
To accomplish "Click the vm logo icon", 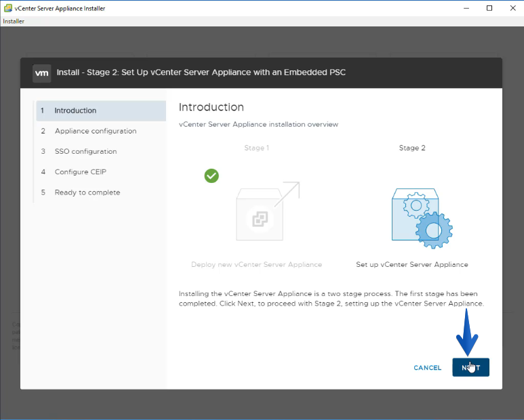I will 42,73.
